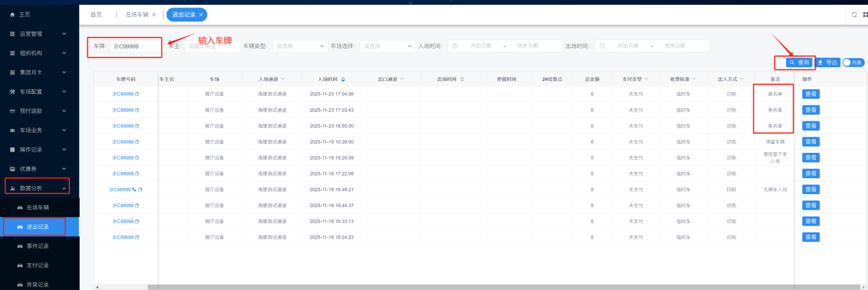Click 查看 for the 10:26:00 record
This screenshot has height=290, width=868.
point(810,142)
